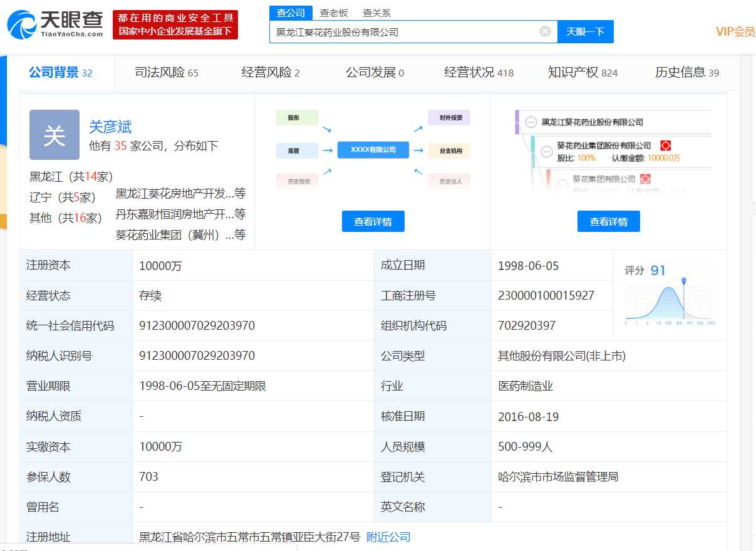The image size is (756, 551).
Task: Click 公司类型 value 其他股份有限公司(非上市)
Action: pyautogui.click(x=562, y=356)
